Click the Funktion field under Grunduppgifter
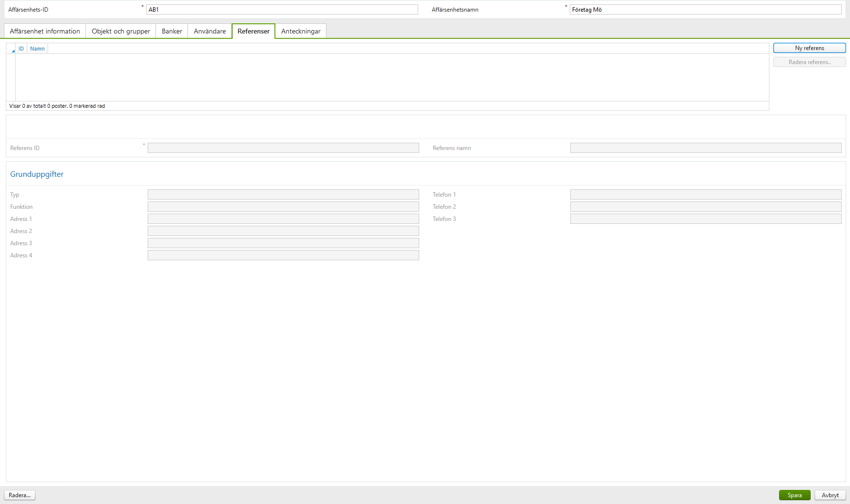Viewport: 850px width, 504px height. pos(283,206)
